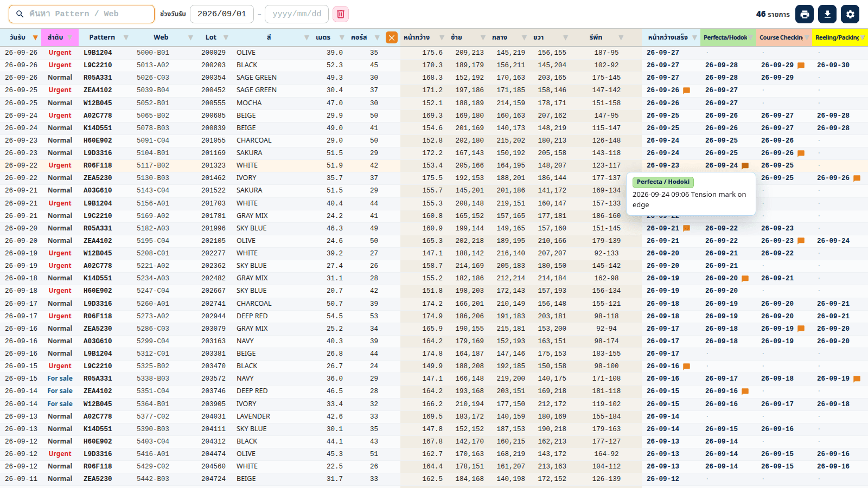Click note flag beside 26-09-16 on lot 203470
Image resolution: width=868 pixels, height=488 pixels.
point(686,367)
